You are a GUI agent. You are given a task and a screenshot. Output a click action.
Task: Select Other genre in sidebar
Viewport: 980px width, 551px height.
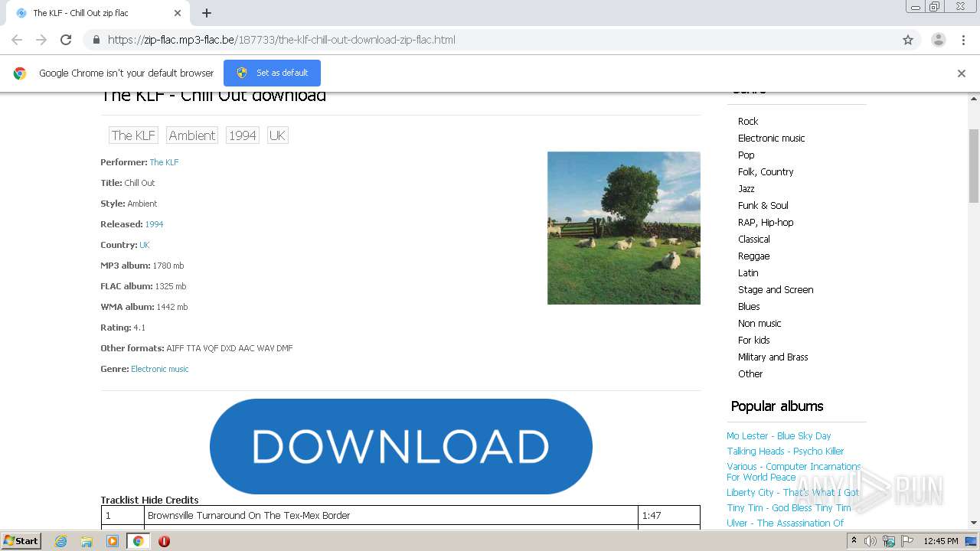pyautogui.click(x=750, y=373)
